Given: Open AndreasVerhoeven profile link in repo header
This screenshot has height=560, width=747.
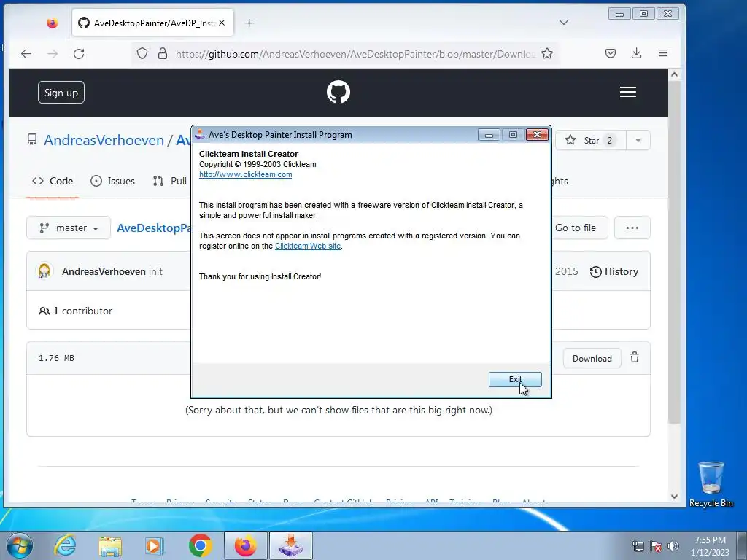Looking at the screenshot, I should click(x=104, y=140).
